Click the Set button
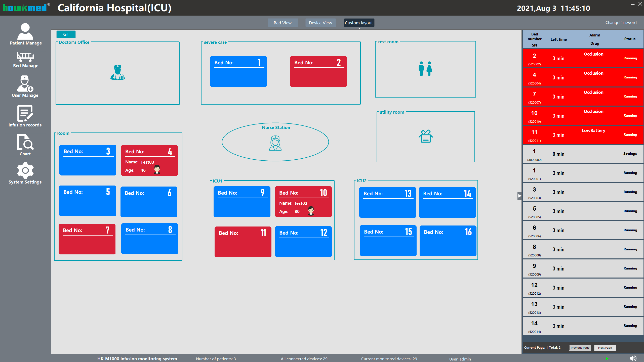Viewport: 644px width, 362px height. (x=66, y=34)
